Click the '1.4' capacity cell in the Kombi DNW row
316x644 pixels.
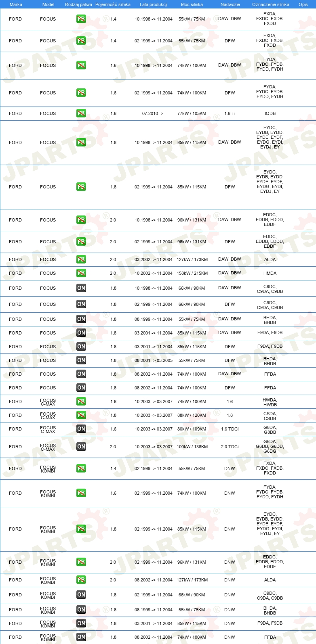tap(114, 468)
